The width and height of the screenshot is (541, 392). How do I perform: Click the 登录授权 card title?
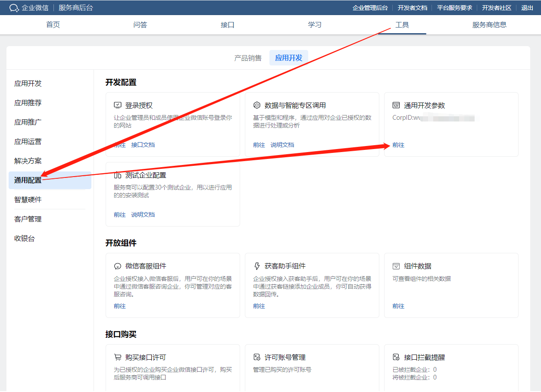[139, 106]
